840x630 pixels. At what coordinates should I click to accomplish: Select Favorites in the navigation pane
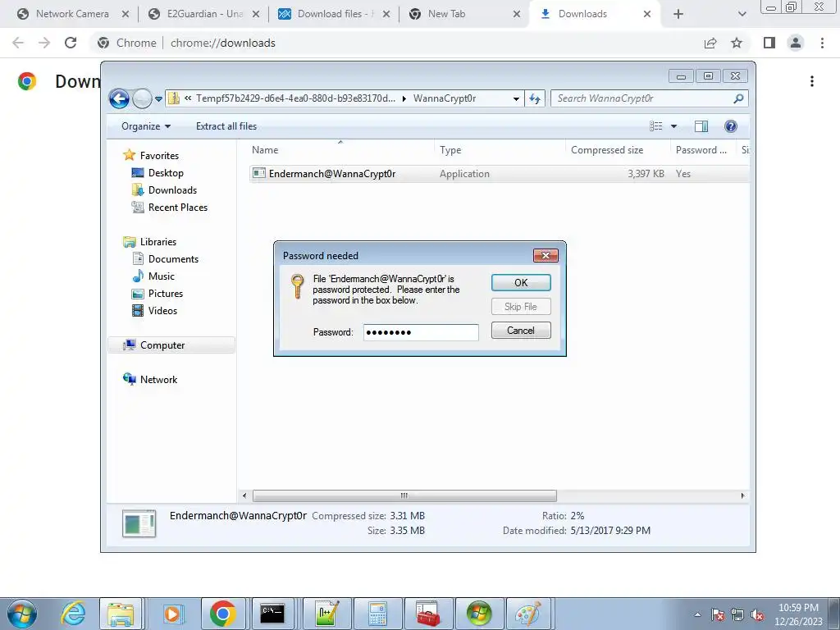(x=159, y=155)
